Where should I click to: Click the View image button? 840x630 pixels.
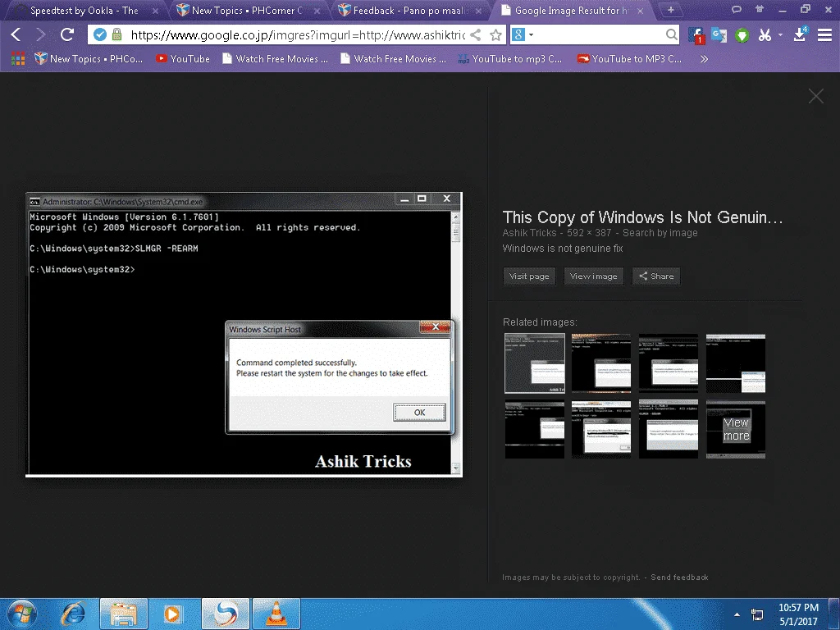[594, 276]
